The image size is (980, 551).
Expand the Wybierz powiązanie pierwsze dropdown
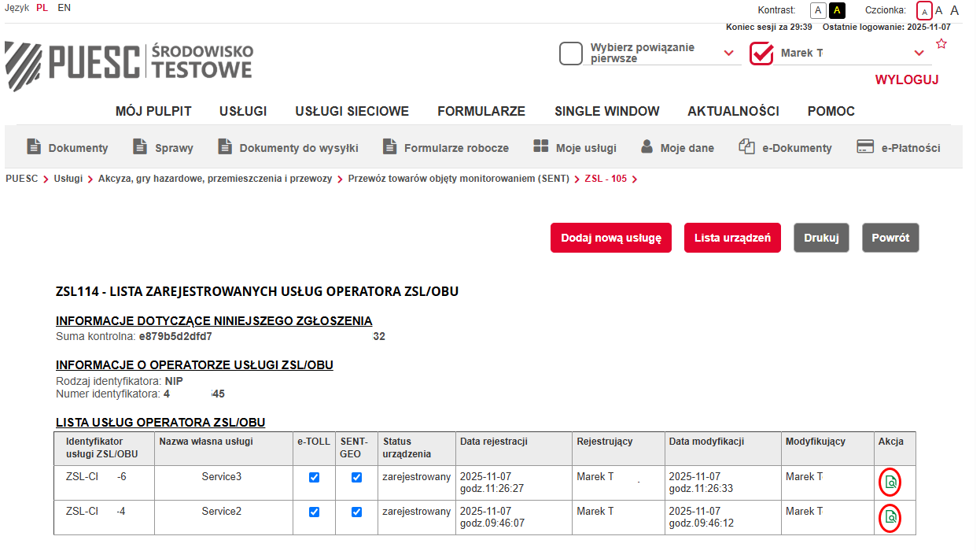click(729, 54)
